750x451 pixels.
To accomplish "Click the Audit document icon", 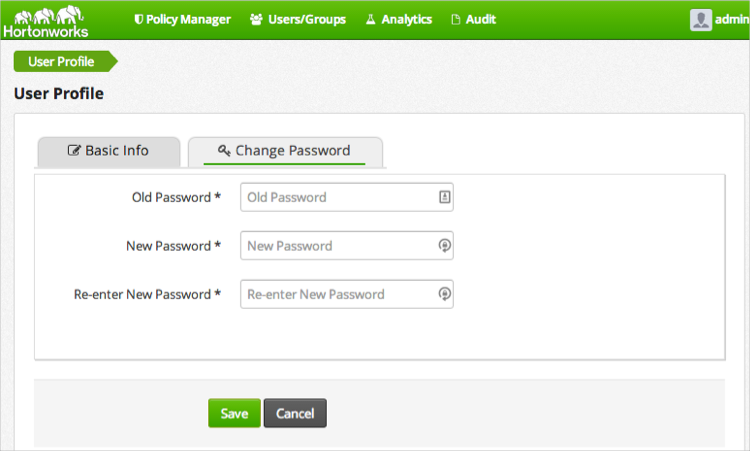I will click(456, 19).
